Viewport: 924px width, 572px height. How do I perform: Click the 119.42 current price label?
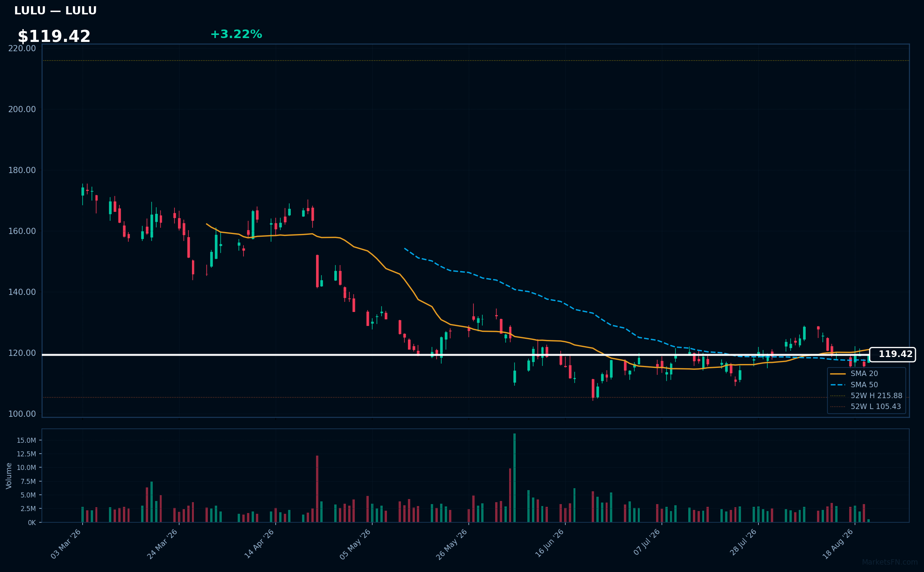click(x=892, y=354)
